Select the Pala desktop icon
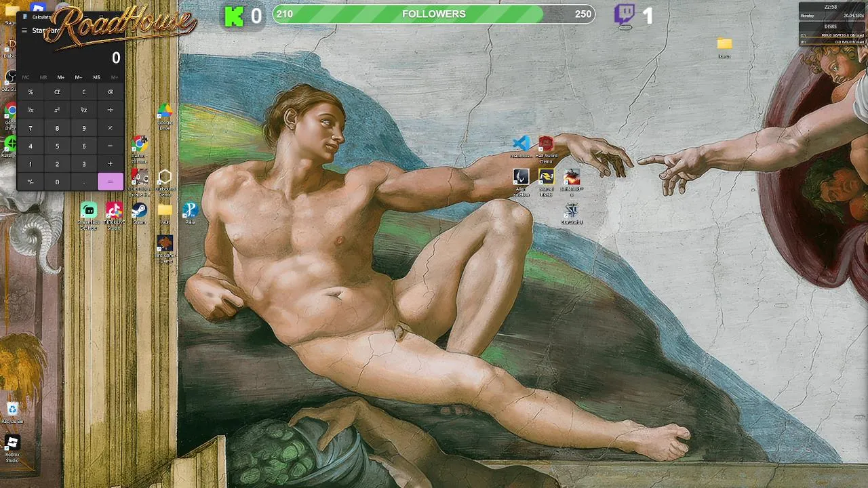Image resolution: width=868 pixels, height=488 pixels. point(190,213)
